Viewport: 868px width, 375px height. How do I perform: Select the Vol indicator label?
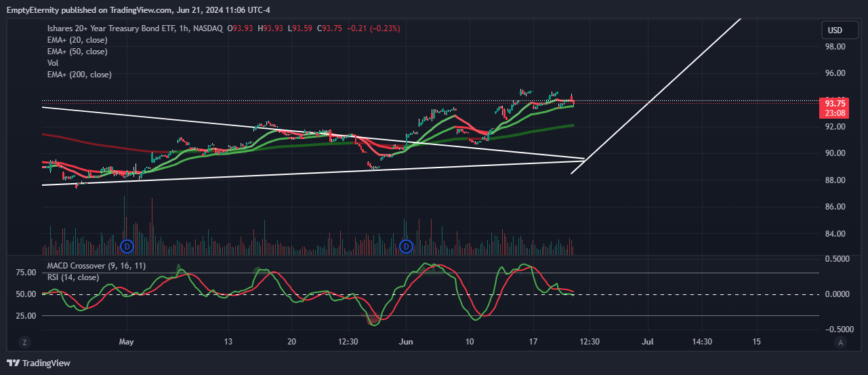coord(53,63)
